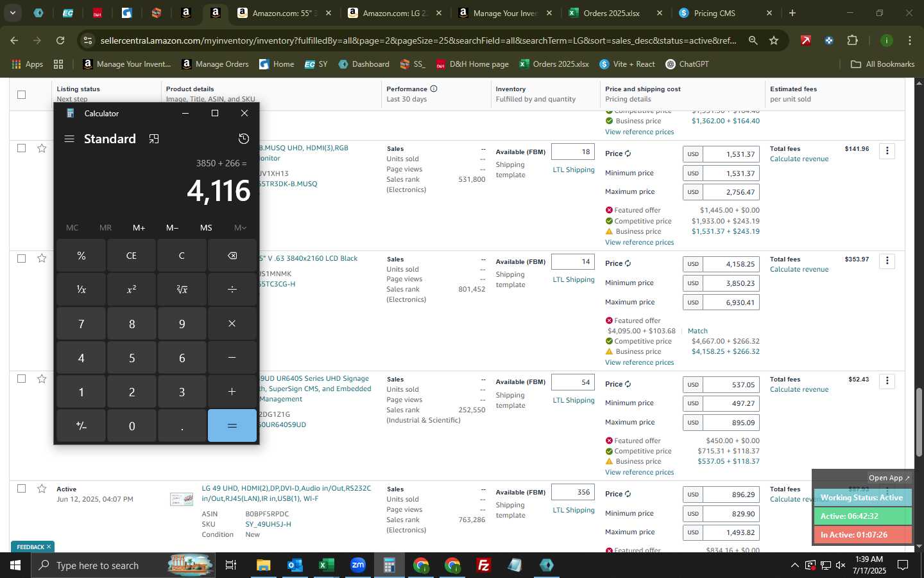Open three-dot menu for $353.97 fees row

pos(887,261)
